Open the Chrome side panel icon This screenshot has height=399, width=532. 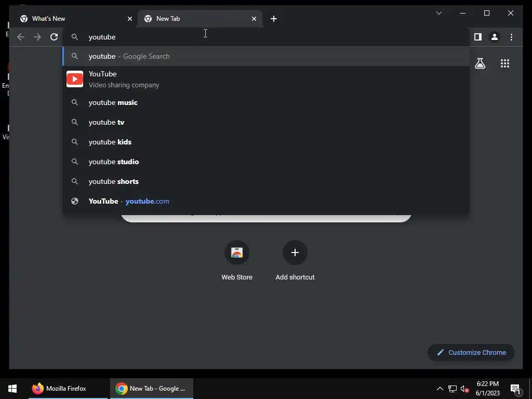[x=478, y=37]
